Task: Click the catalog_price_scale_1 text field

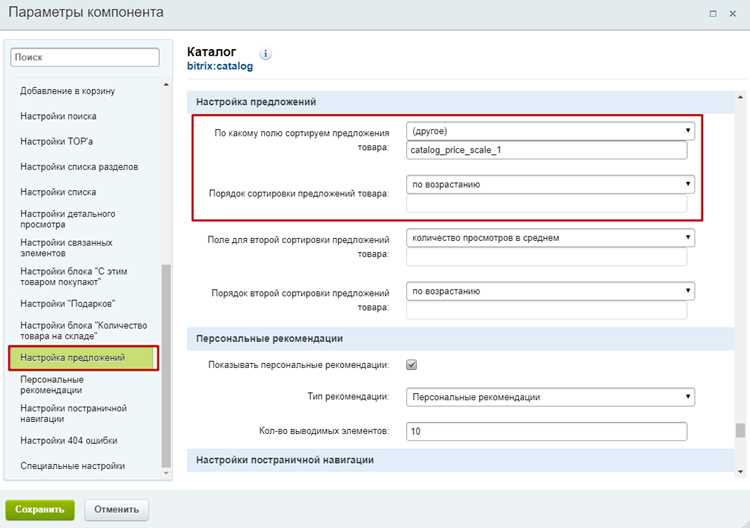Action: click(546, 150)
